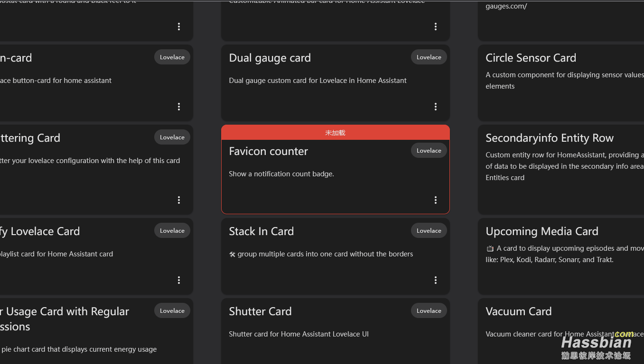Click Lovelace chip on Favicon counter card
Viewport: 644px width, 364px height.
point(429,150)
